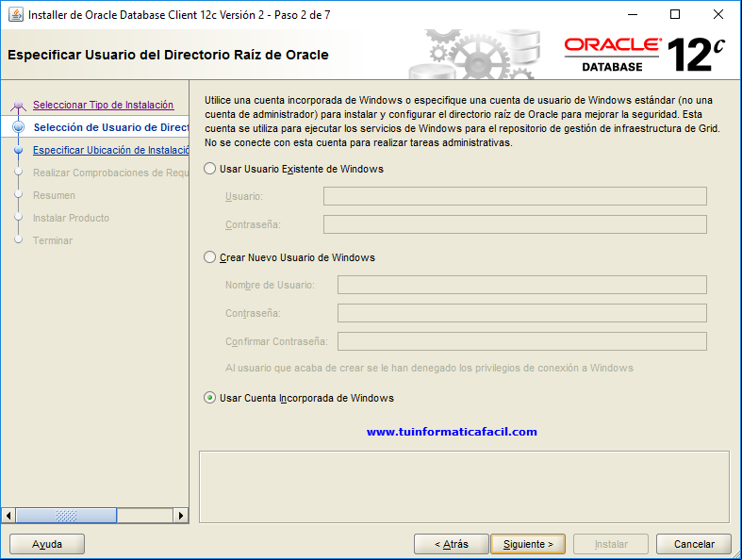Maximize the installer window
The width and height of the screenshot is (742, 560).
675,15
